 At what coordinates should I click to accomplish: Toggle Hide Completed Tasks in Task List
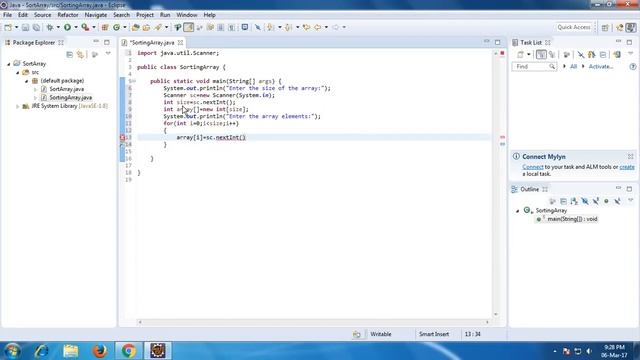(x=580, y=54)
